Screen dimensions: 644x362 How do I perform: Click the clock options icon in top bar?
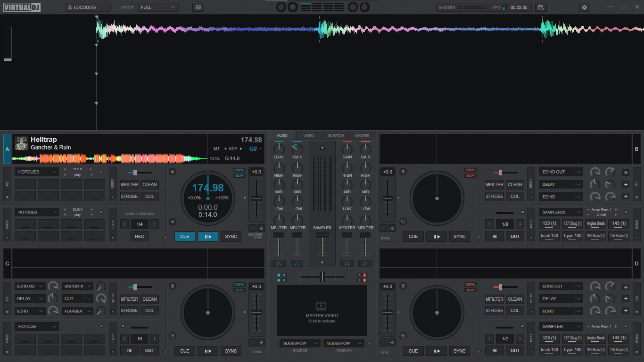541,8
